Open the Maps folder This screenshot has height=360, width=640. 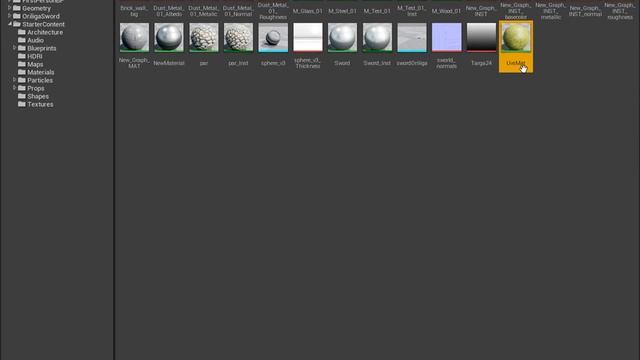pyautogui.click(x=35, y=64)
